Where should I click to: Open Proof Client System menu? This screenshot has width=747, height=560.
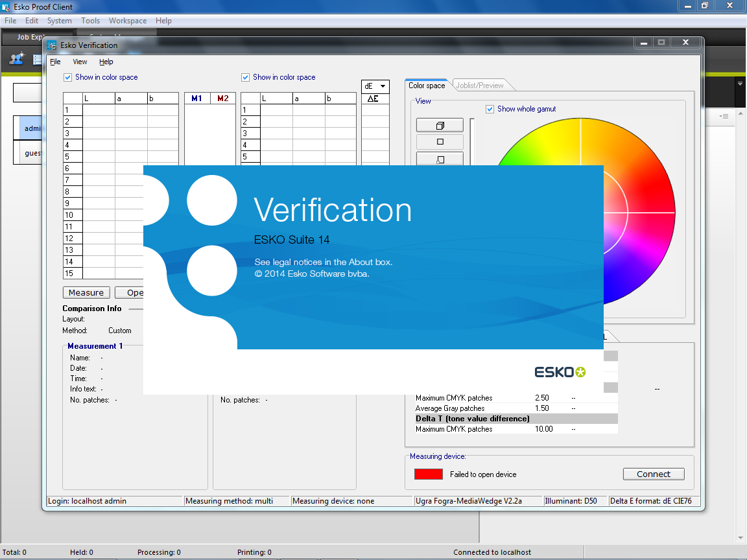pos(60,21)
